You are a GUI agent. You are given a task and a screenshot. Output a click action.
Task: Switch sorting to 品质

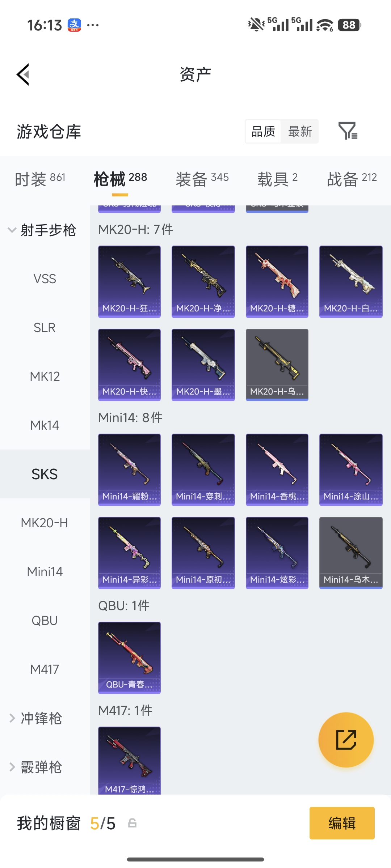[x=263, y=131]
